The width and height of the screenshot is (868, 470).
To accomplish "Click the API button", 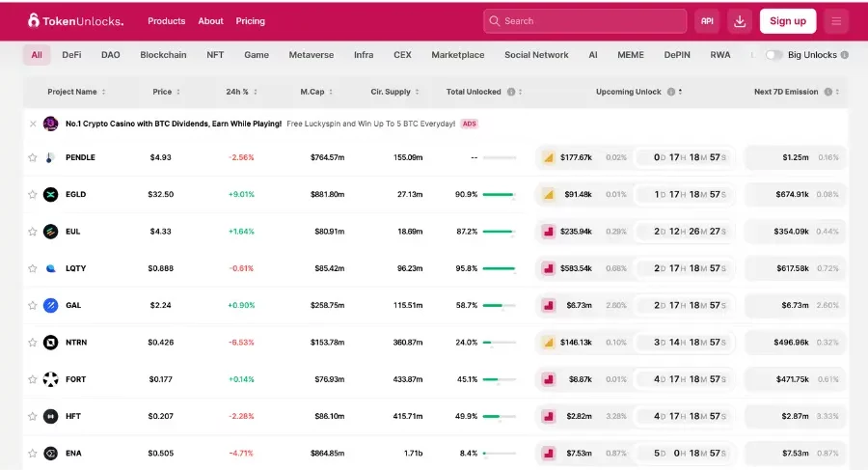I will click(x=707, y=21).
